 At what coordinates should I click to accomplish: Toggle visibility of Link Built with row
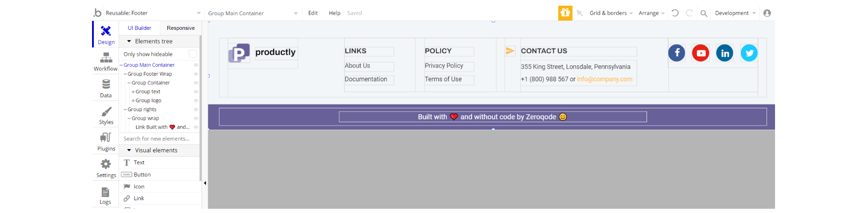196,127
